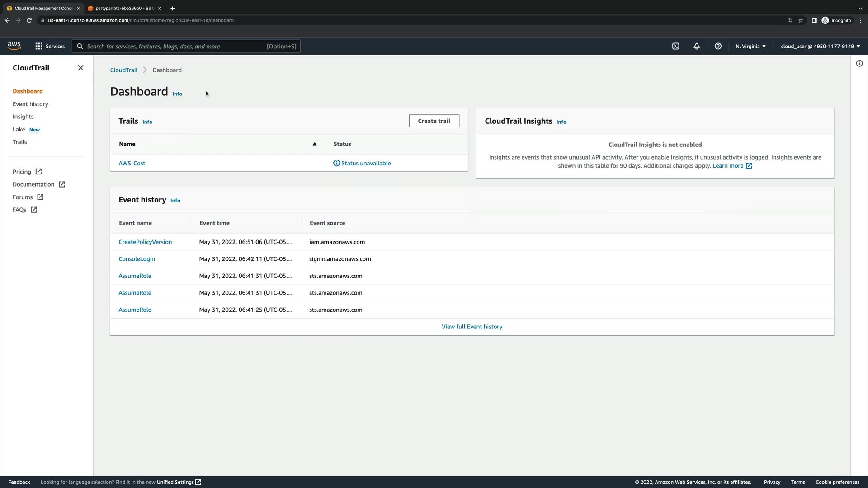This screenshot has height=488, width=868.
Task: Close the CloudTrail navigation sidebar
Action: click(x=80, y=68)
